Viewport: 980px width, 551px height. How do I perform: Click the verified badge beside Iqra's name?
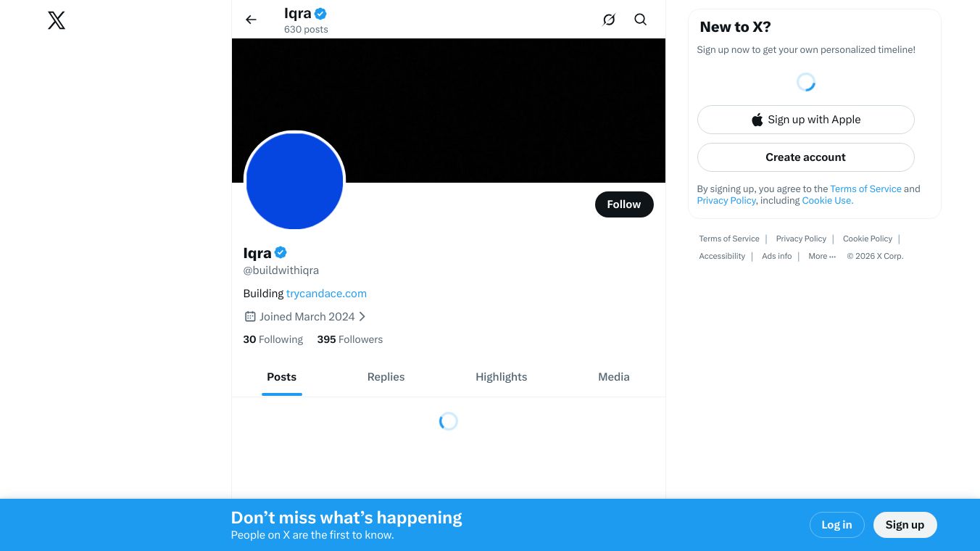[x=281, y=252]
